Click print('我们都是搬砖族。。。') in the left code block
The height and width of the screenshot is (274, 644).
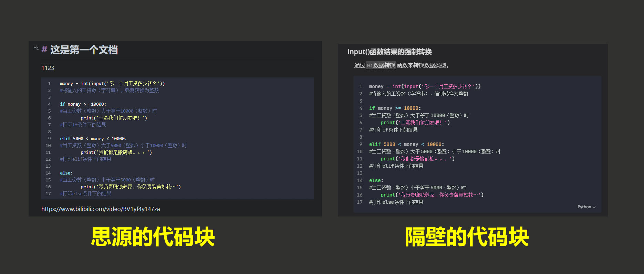[116, 152]
